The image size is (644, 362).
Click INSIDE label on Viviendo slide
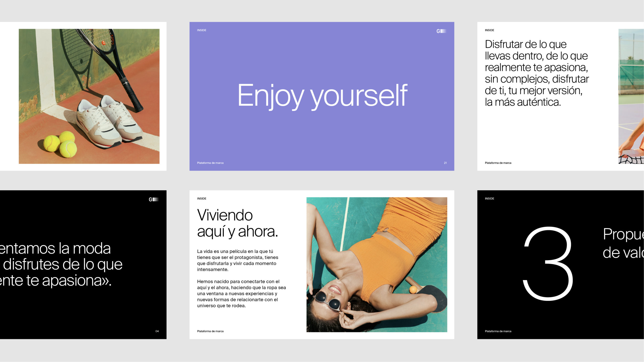(202, 199)
